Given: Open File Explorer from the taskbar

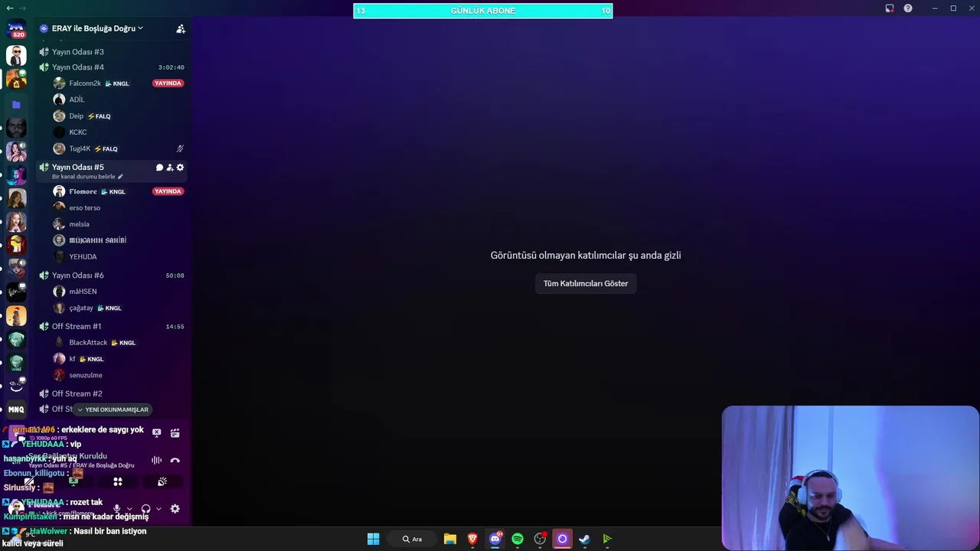Looking at the screenshot, I should (x=450, y=539).
